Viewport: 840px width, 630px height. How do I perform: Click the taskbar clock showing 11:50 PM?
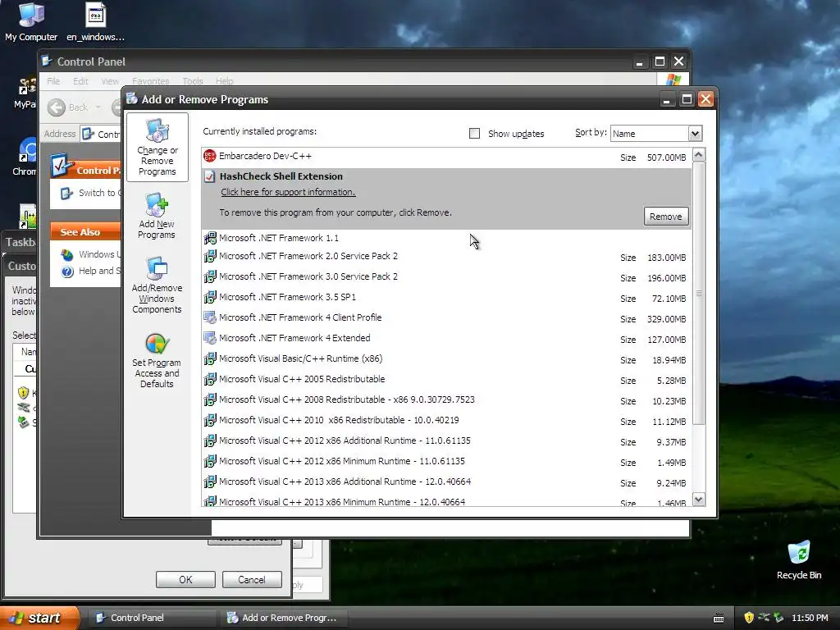(810, 619)
